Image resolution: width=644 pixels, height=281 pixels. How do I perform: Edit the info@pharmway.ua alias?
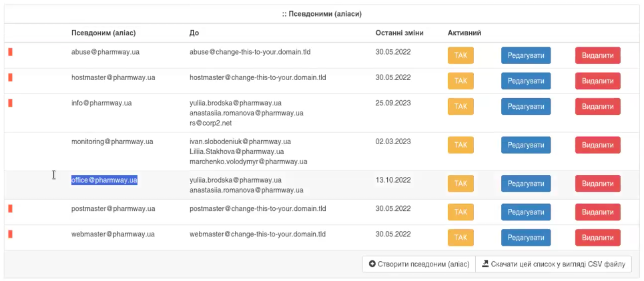tap(526, 106)
